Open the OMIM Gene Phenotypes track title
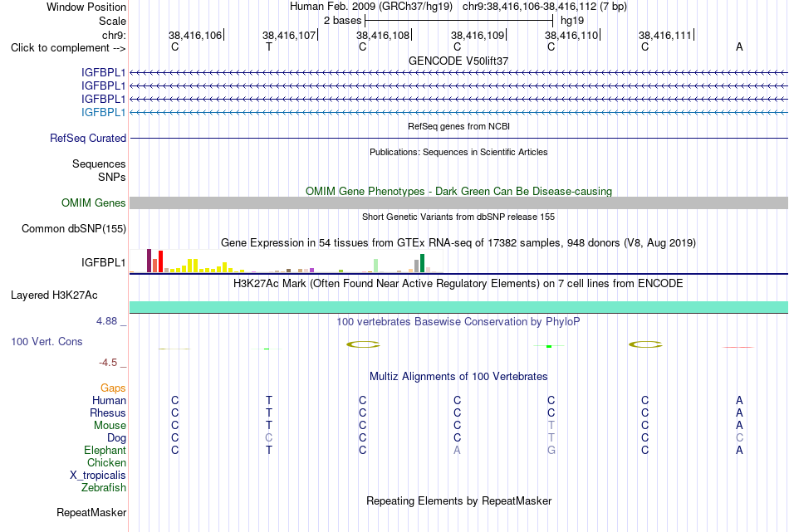 click(458, 191)
